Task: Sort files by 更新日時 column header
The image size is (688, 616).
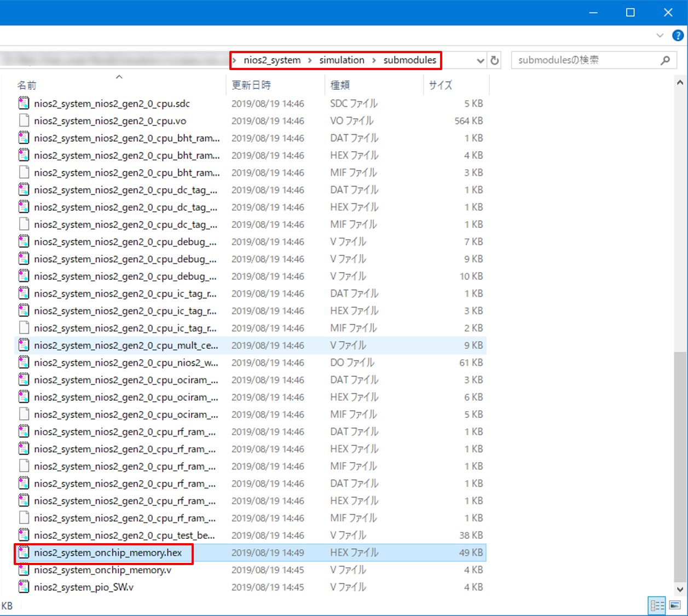Action: tap(251, 85)
